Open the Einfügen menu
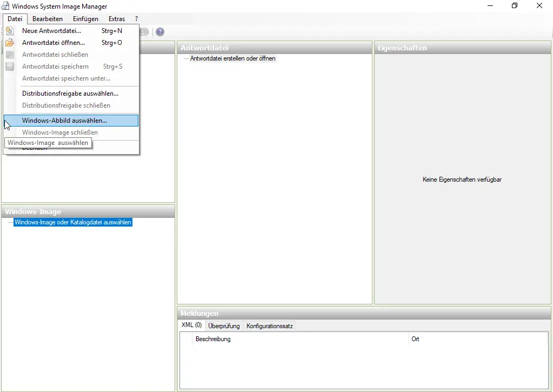This screenshot has width=553, height=392. point(86,19)
